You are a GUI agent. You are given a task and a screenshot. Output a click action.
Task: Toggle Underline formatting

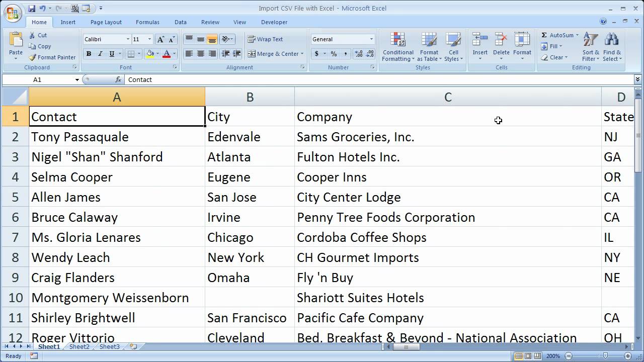point(112,54)
